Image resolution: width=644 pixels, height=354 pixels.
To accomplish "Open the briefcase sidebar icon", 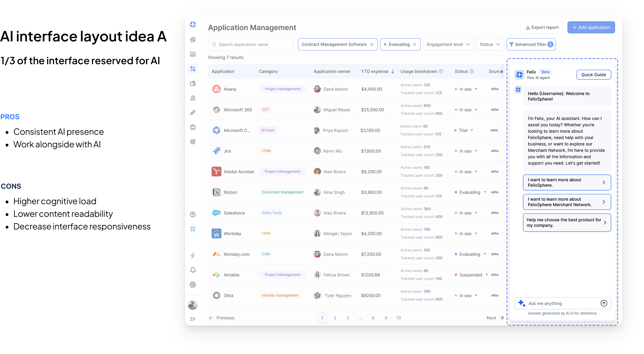I will pos(193,127).
